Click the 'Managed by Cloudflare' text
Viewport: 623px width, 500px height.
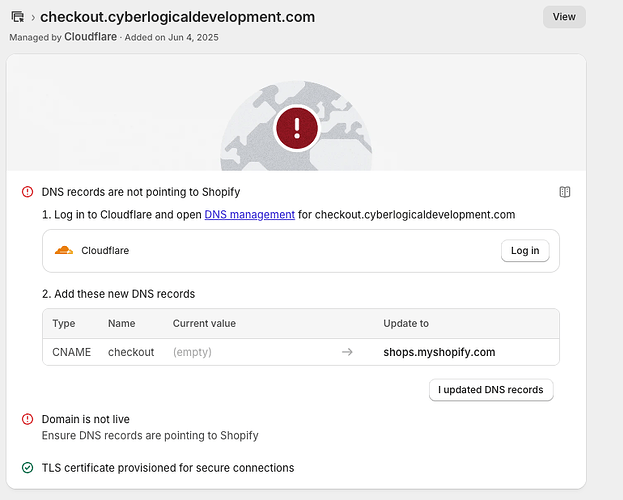click(63, 37)
